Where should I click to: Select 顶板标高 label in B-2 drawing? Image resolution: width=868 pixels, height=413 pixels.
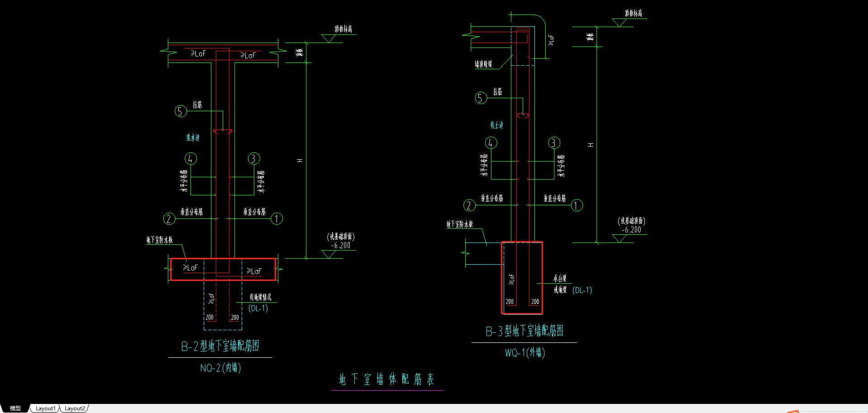pos(343,29)
